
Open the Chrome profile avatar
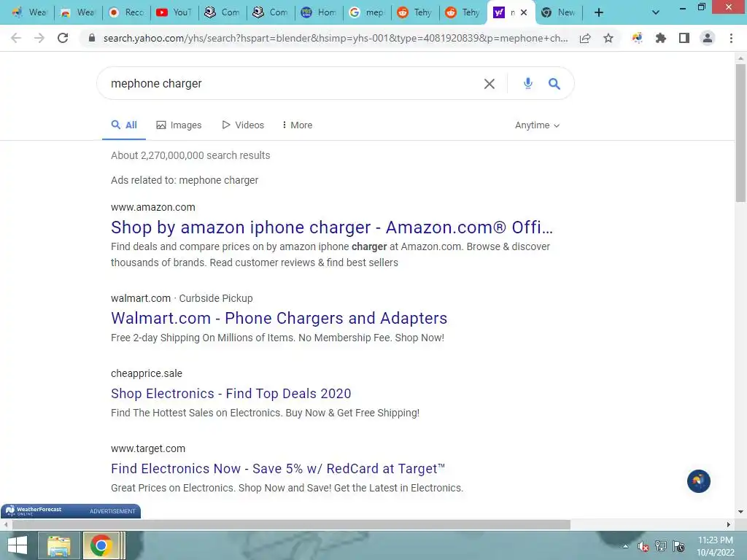pyautogui.click(x=708, y=38)
